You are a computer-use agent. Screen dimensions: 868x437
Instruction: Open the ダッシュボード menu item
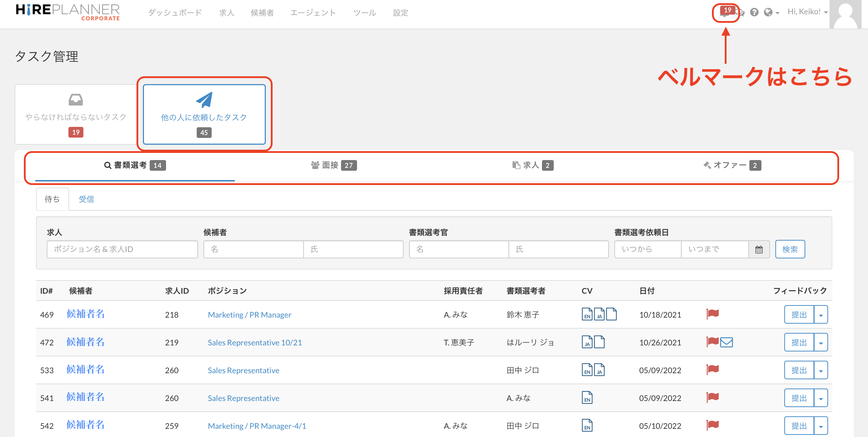(x=175, y=13)
